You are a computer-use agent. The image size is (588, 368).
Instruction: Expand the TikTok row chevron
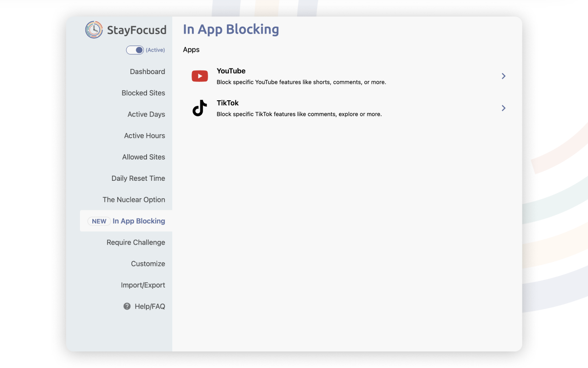[x=503, y=108]
